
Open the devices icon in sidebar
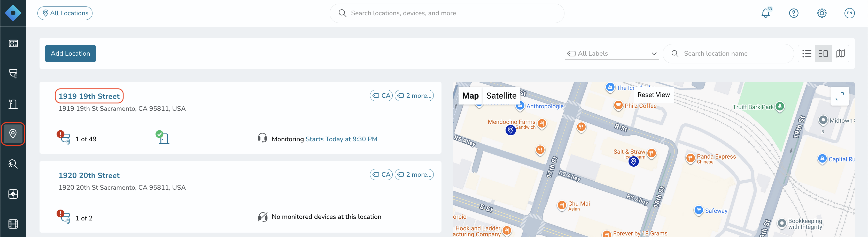pos(13,73)
